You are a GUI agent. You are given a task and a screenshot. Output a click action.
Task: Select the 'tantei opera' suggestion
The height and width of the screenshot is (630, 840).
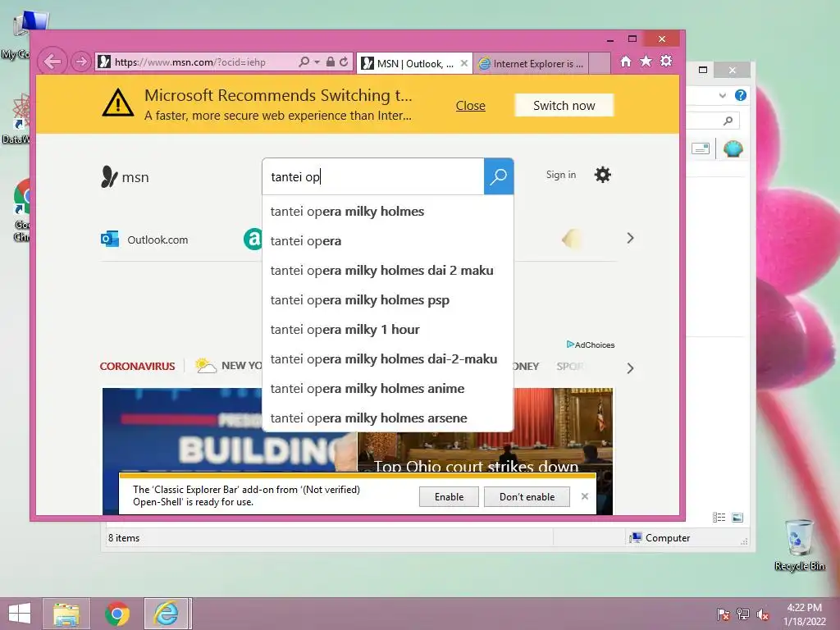pyautogui.click(x=387, y=241)
